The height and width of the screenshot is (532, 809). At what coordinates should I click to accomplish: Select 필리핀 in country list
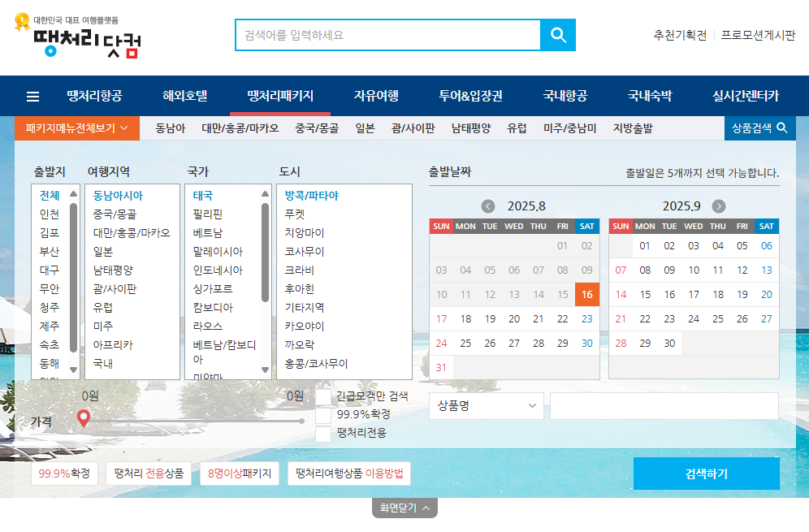[x=207, y=214]
